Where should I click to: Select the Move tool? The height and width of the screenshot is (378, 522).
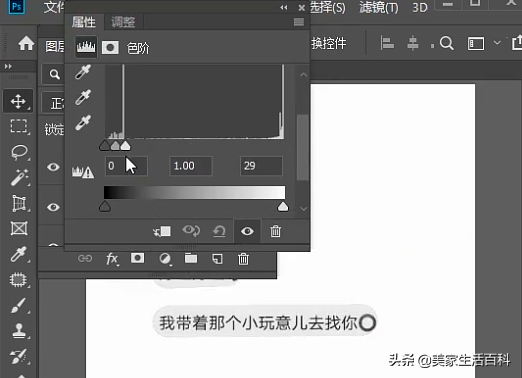pos(18,101)
